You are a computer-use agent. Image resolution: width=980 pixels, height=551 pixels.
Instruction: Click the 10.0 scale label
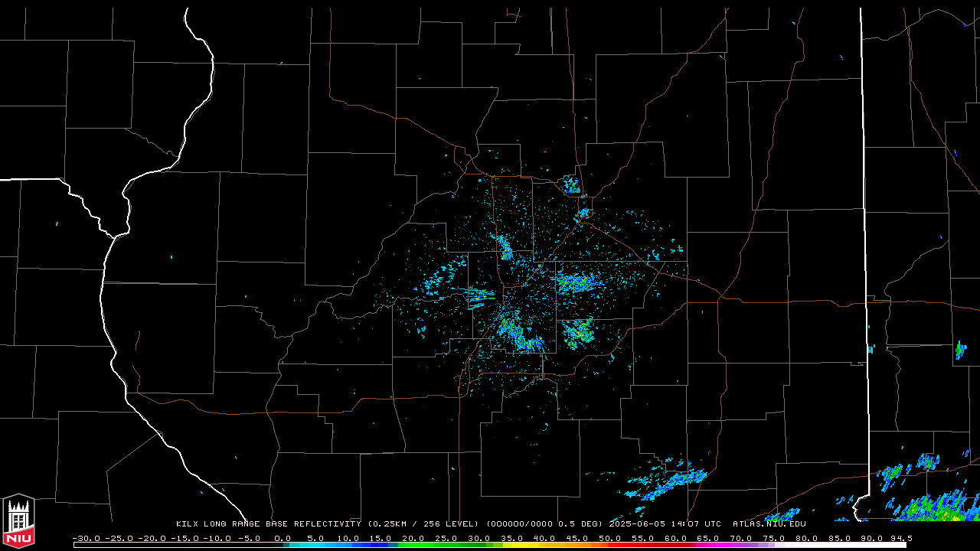pyautogui.click(x=348, y=539)
